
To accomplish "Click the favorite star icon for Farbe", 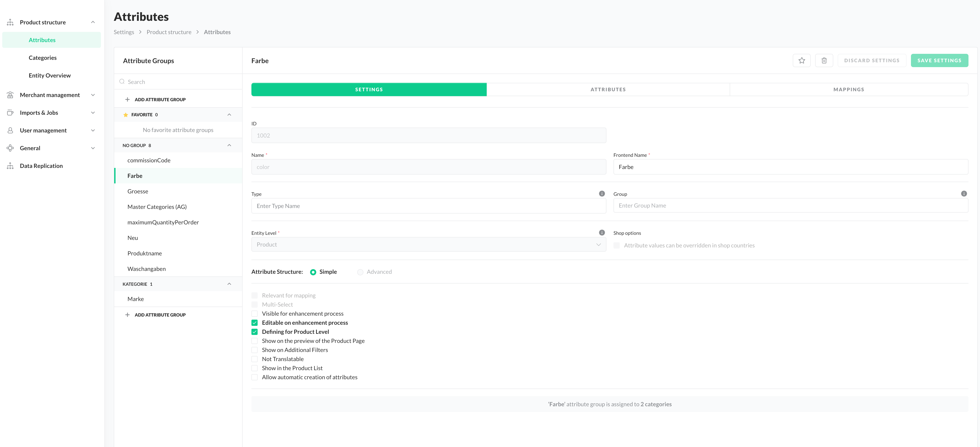I will [x=801, y=60].
